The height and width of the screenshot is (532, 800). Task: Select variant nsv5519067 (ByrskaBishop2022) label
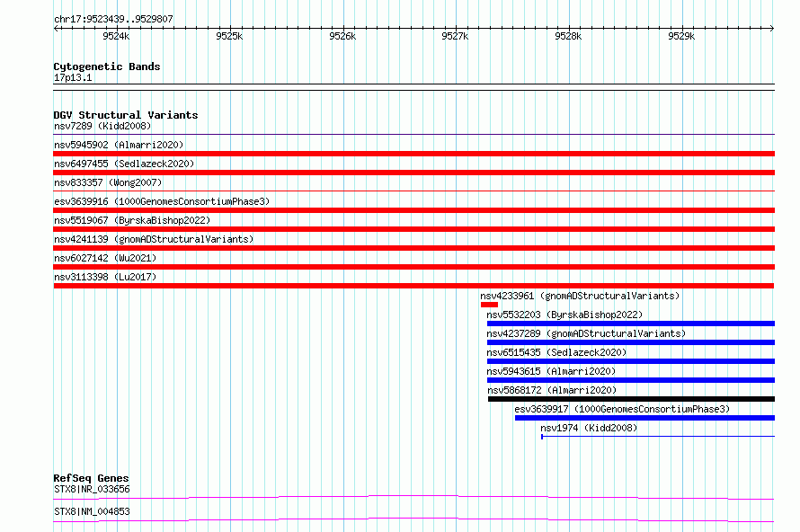coord(132,220)
